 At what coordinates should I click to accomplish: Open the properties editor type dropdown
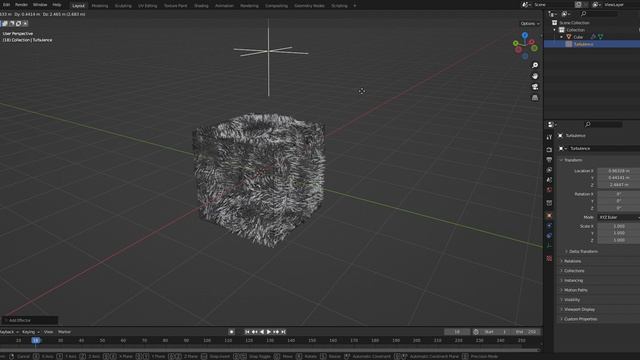tap(552, 124)
